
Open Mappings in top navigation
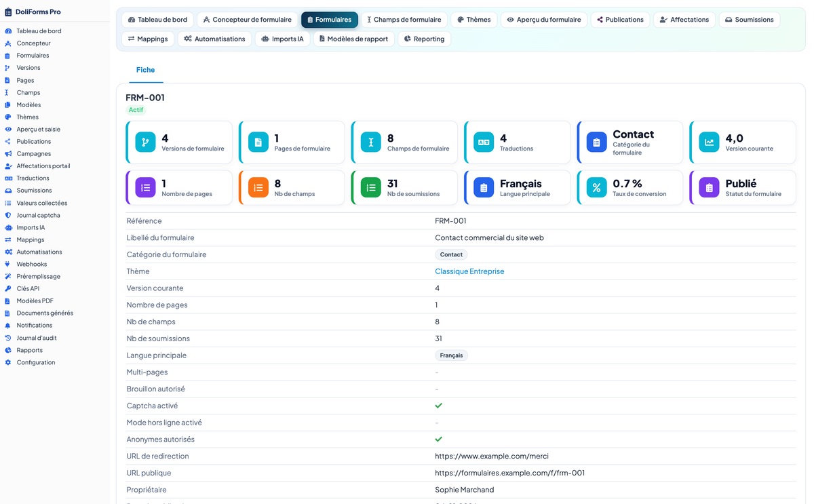point(148,39)
